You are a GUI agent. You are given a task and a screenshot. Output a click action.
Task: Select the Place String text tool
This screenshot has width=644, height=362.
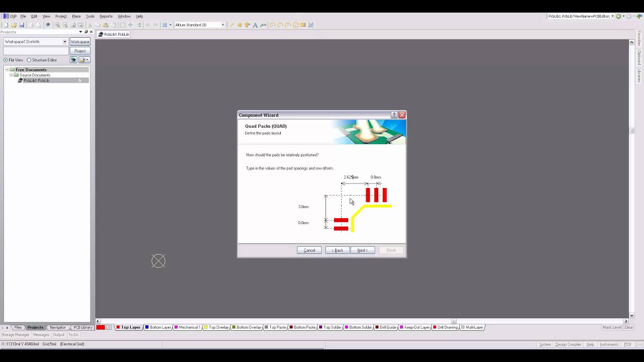click(255, 25)
